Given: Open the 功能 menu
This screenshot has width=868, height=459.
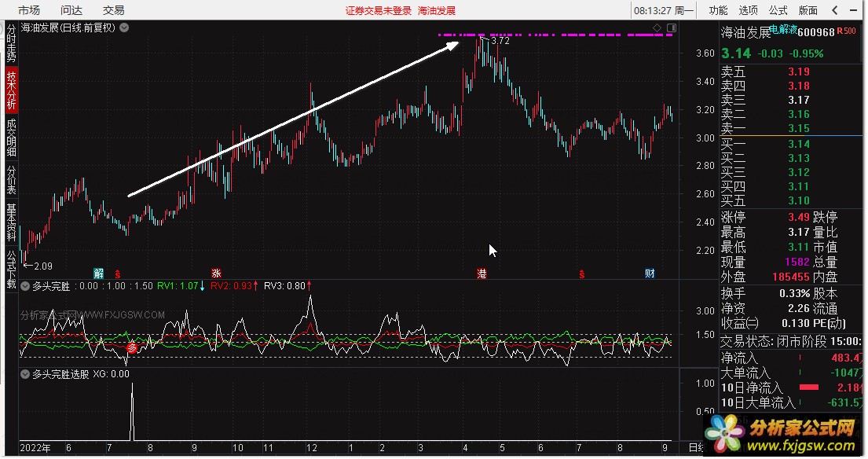Looking at the screenshot, I should point(719,10).
